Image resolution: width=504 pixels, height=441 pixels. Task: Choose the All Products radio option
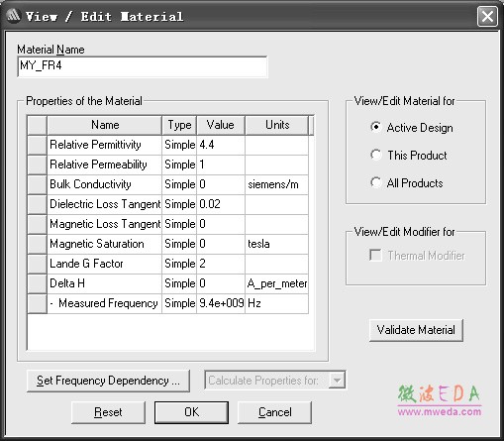click(x=375, y=182)
